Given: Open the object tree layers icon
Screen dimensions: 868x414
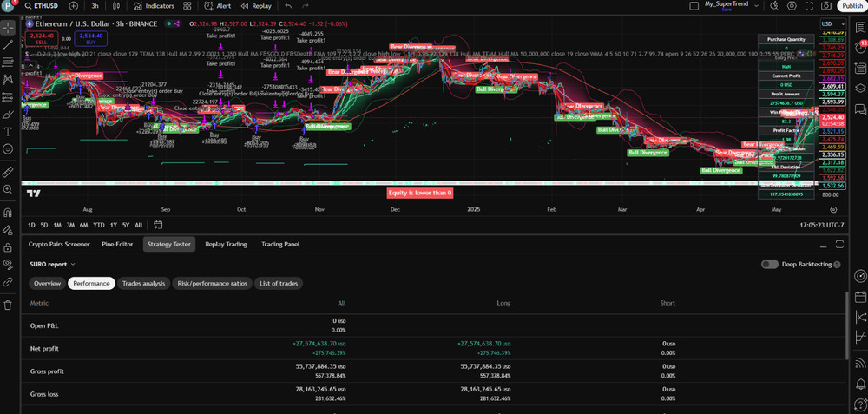Looking at the screenshot, I should pyautogui.click(x=860, y=88).
